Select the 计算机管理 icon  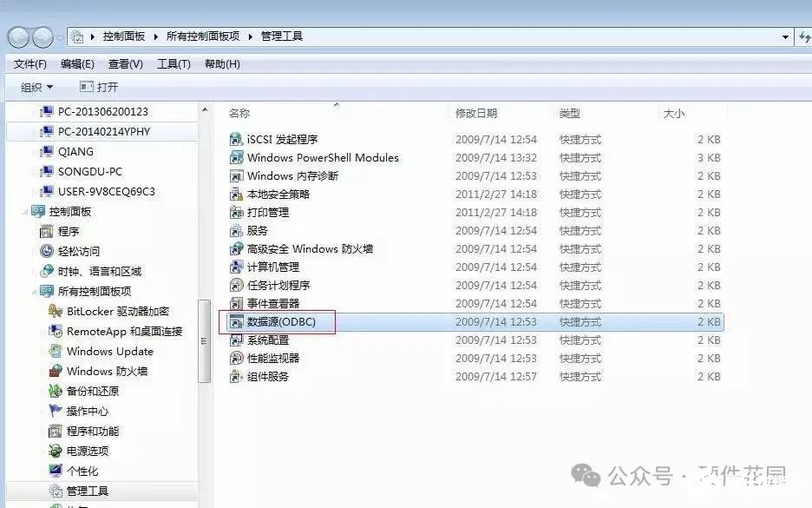click(x=236, y=267)
